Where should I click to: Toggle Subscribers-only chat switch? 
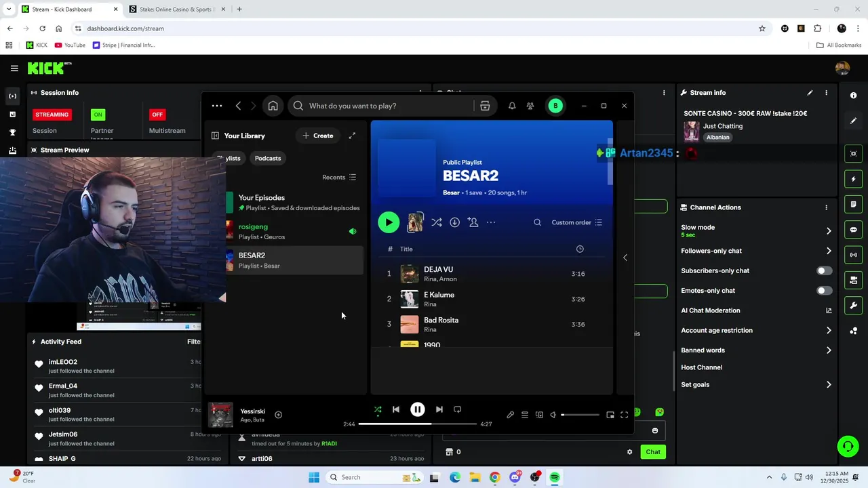[824, 270]
